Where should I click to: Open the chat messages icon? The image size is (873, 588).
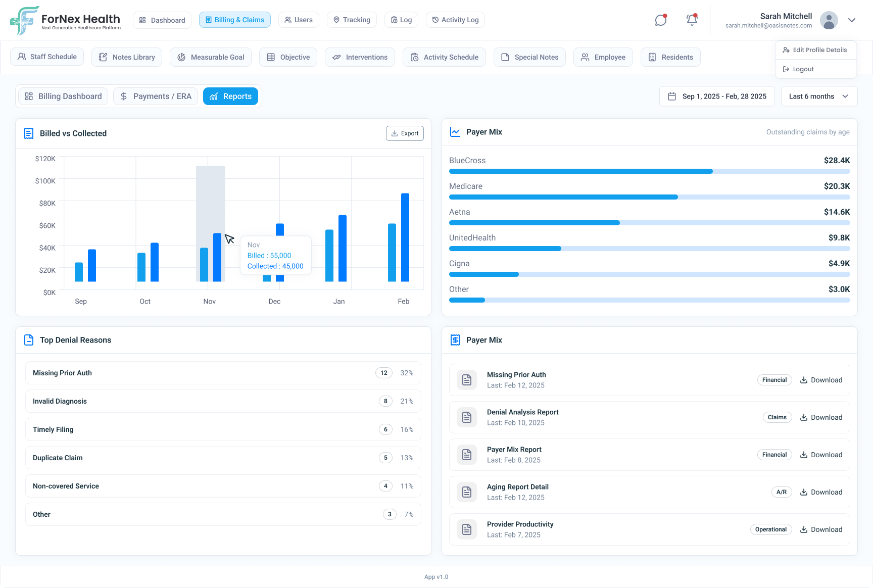point(661,20)
